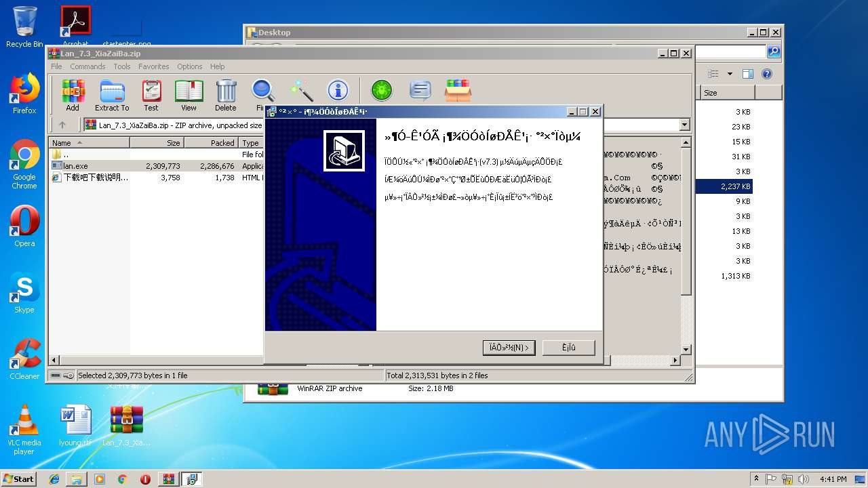Click WinRAR status bar drive icon
This screenshot has height=488, width=868.
(56, 375)
